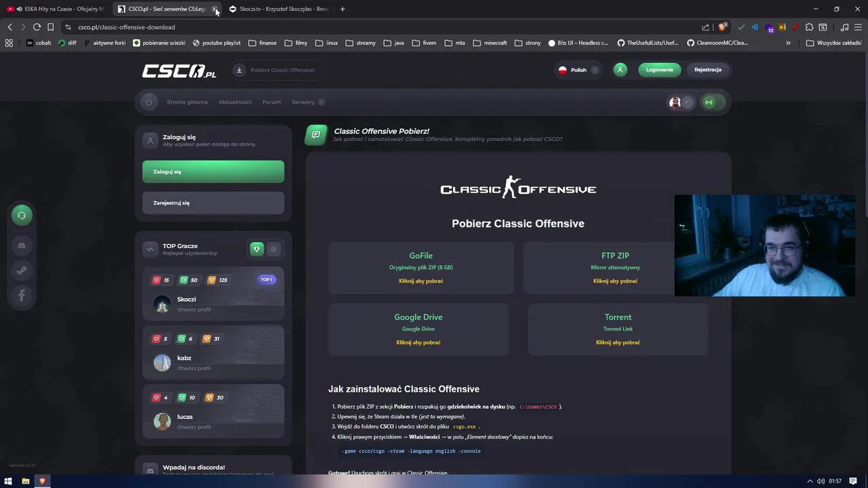The image size is (868, 488).
Task: Open the extensions puzzle icon
Action: click(x=809, y=27)
